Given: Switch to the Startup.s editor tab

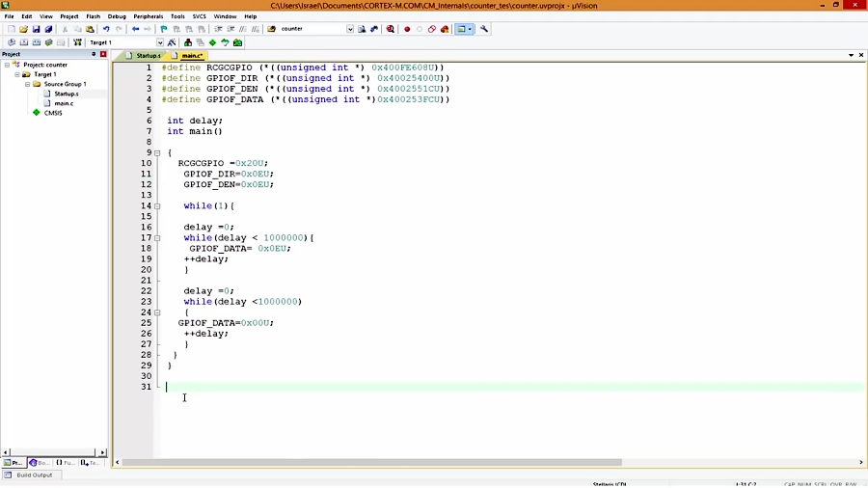Looking at the screenshot, I should click(x=147, y=56).
